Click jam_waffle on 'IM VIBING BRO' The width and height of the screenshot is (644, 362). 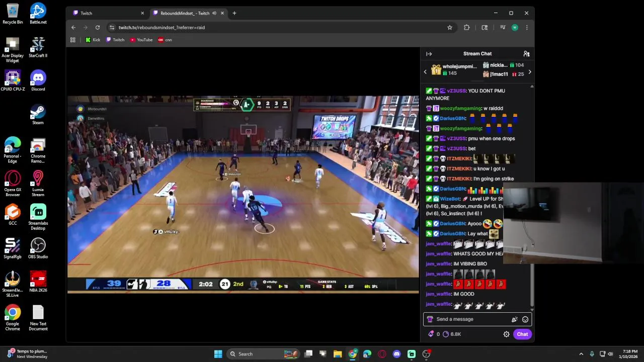coord(438,264)
